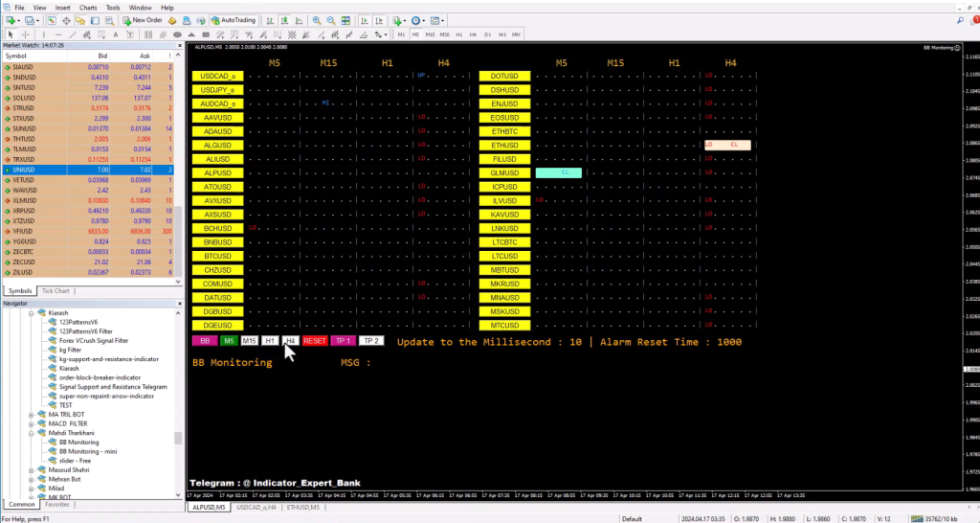Select the horizontal line drawing tool
The height and width of the screenshot is (523, 980).
coord(58,34)
